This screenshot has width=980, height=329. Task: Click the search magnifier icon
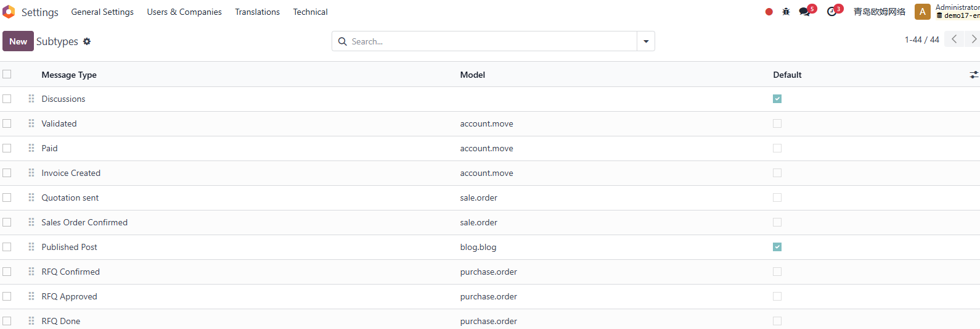(x=343, y=41)
